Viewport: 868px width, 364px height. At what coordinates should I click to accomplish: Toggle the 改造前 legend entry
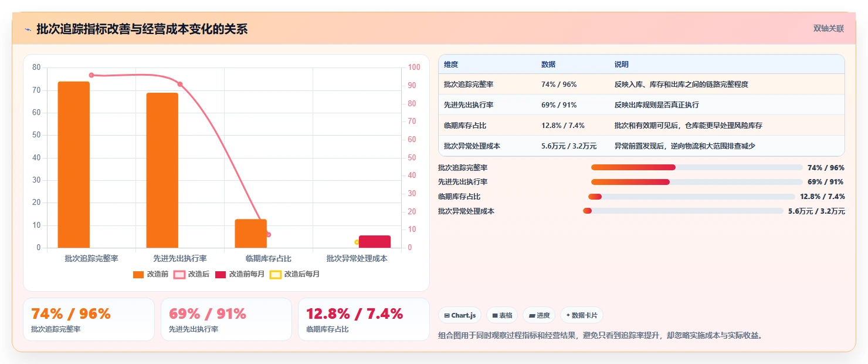pos(151,274)
